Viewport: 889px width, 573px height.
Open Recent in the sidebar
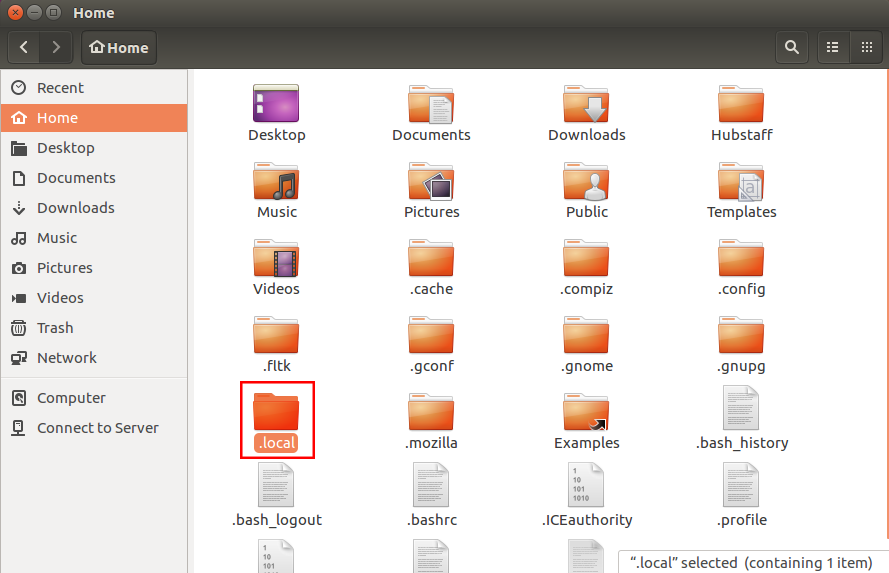pyautogui.click(x=94, y=88)
